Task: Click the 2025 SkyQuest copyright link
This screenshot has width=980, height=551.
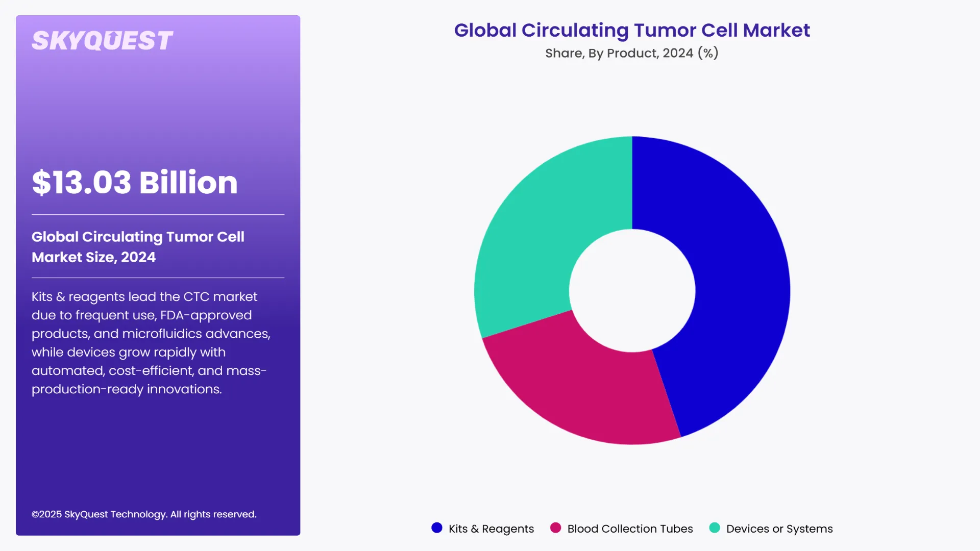Action: point(144,514)
